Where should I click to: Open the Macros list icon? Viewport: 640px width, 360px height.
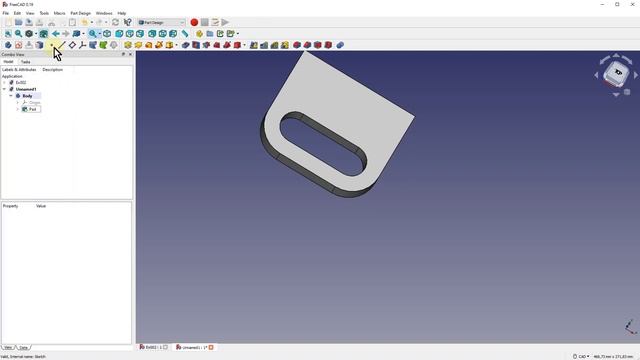(215, 22)
